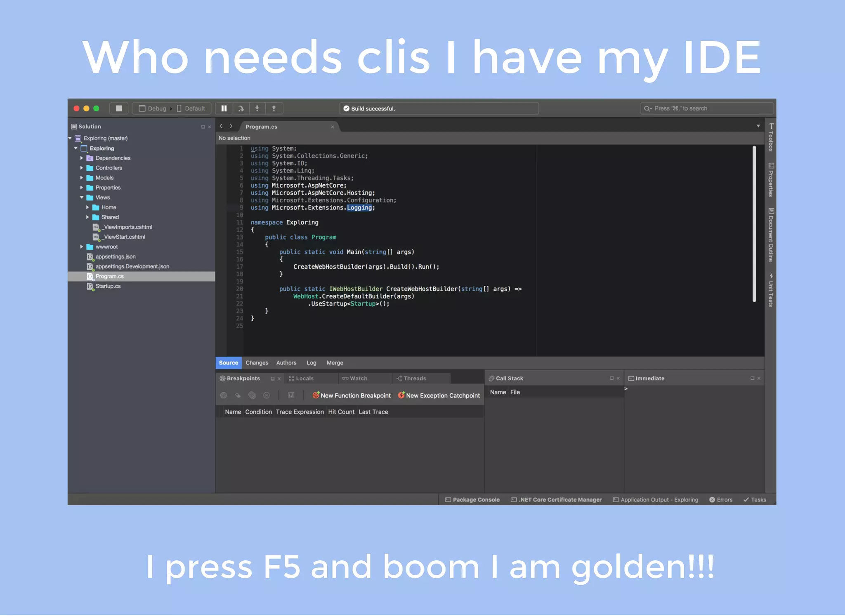845x616 pixels.
Task: Open the Toolbox side panel
Action: pyautogui.click(x=771, y=138)
